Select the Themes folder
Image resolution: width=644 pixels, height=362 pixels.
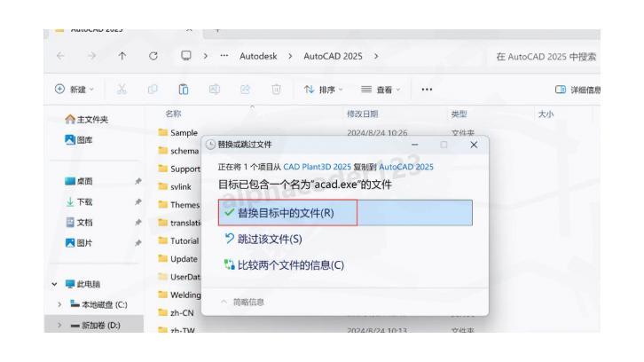pyautogui.click(x=179, y=205)
